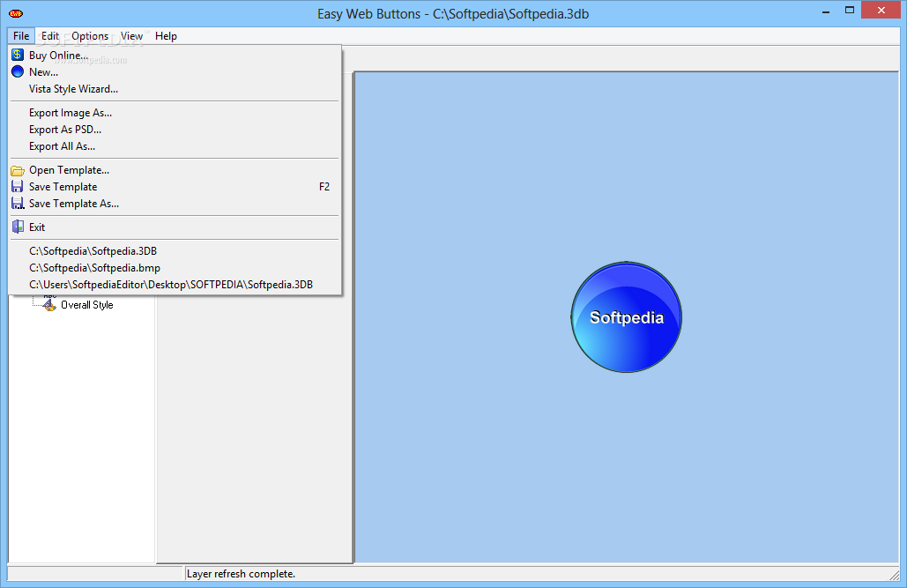
Task: Open the Options menu
Action: pyautogui.click(x=90, y=36)
